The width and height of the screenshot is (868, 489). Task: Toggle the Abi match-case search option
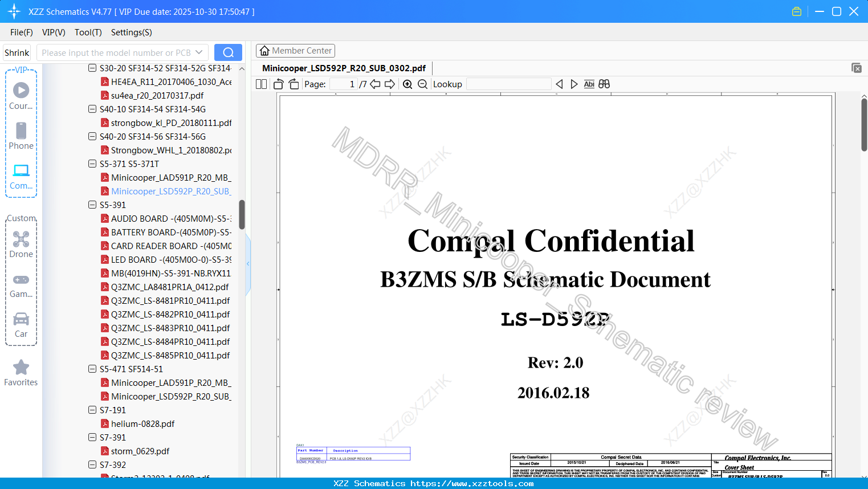click(589, 84)
